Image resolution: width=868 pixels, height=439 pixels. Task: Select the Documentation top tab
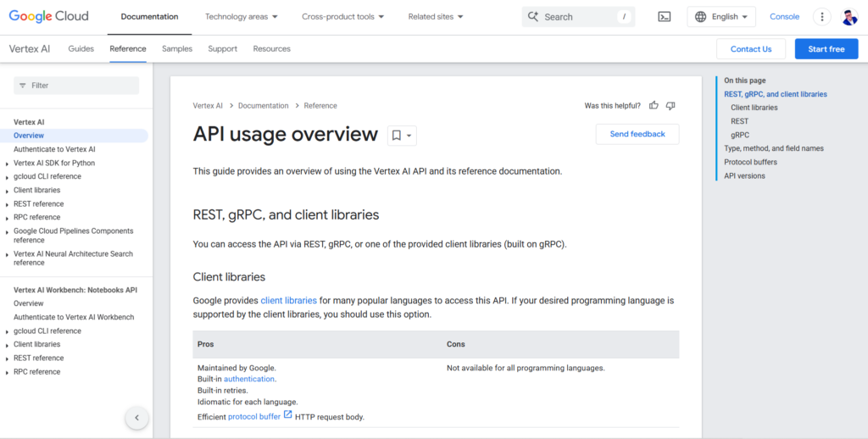pos(149,17)
